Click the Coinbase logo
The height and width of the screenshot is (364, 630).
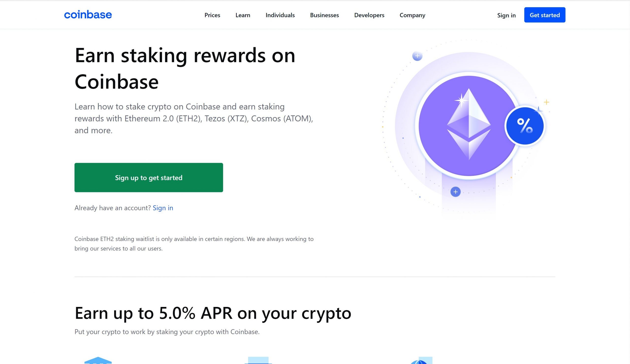point(88,15)
